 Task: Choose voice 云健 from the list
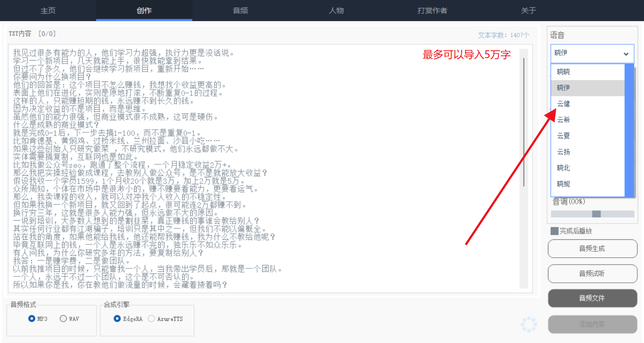[588, 104]
